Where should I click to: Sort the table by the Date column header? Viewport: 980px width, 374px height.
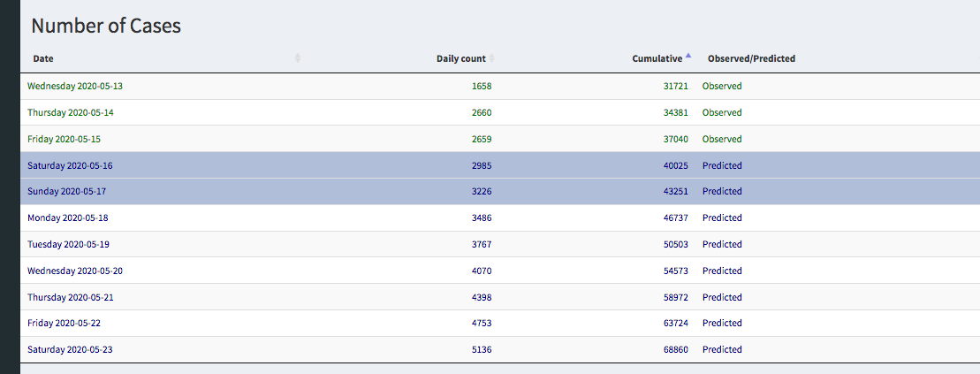click(x=43, y=58)
